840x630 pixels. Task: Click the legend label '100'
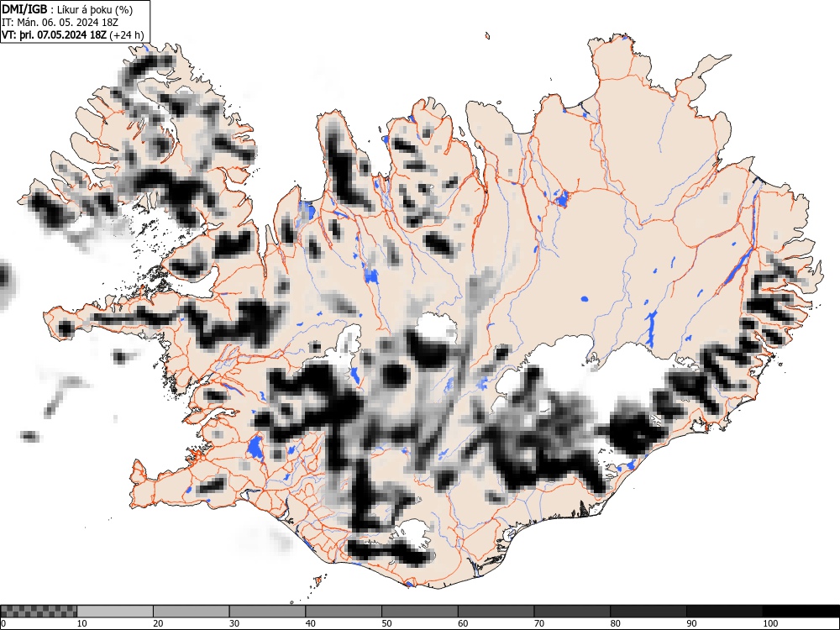tap(770, 623)
